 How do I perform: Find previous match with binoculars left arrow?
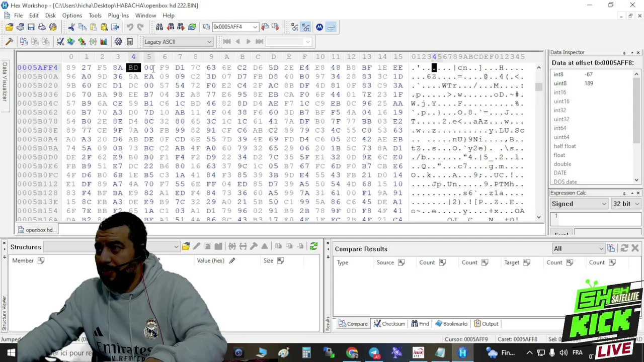point(171,27)
